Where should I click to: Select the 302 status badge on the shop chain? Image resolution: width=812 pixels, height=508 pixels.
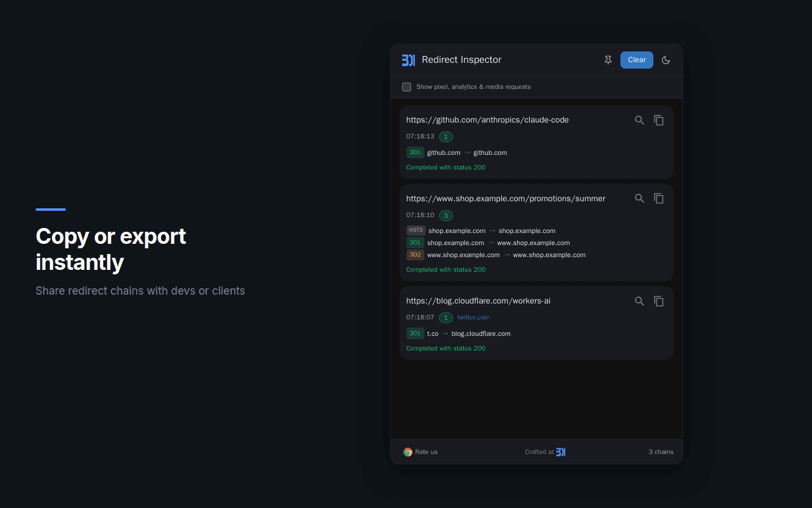(415, 255)
